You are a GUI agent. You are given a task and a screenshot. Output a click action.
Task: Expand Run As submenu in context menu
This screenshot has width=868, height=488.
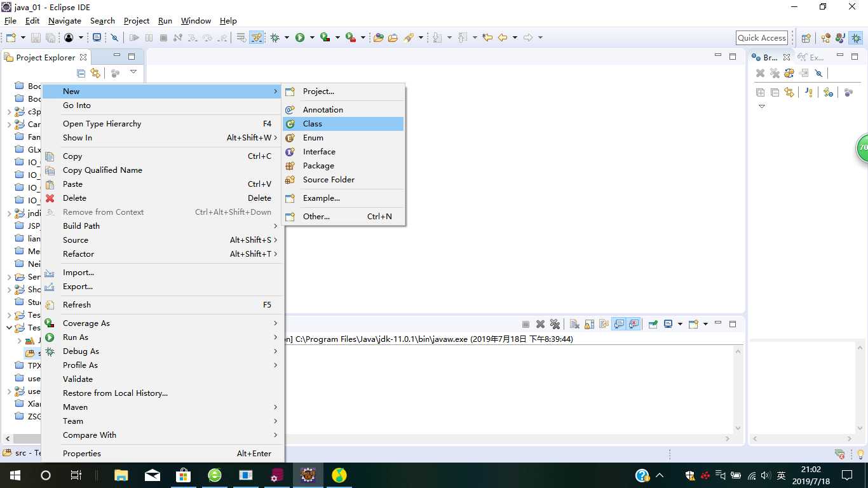[276, 337]
